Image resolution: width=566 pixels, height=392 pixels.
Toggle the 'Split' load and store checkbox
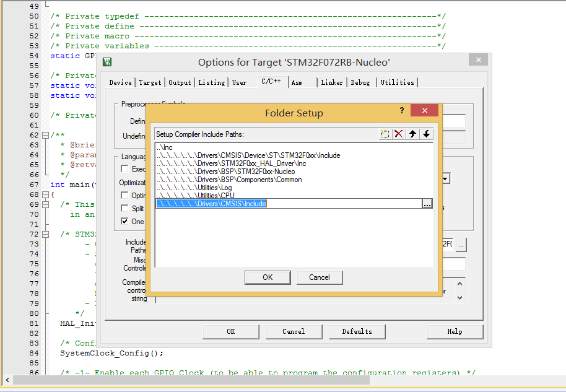124,208
